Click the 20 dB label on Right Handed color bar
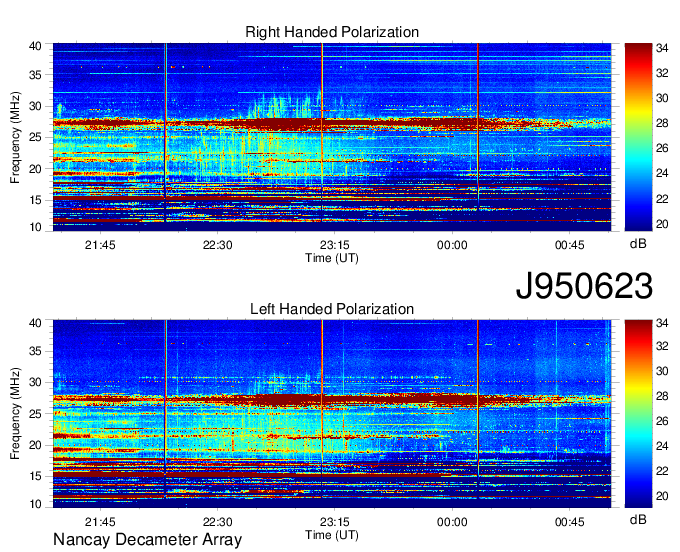Viewport: 680px width, 552px height. pyautogui.click(x=662, y=224)
